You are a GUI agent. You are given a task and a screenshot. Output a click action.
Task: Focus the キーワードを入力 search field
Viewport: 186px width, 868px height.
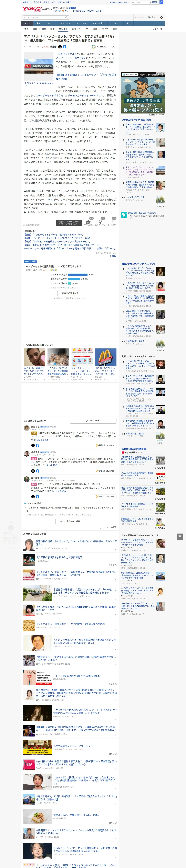44,17
